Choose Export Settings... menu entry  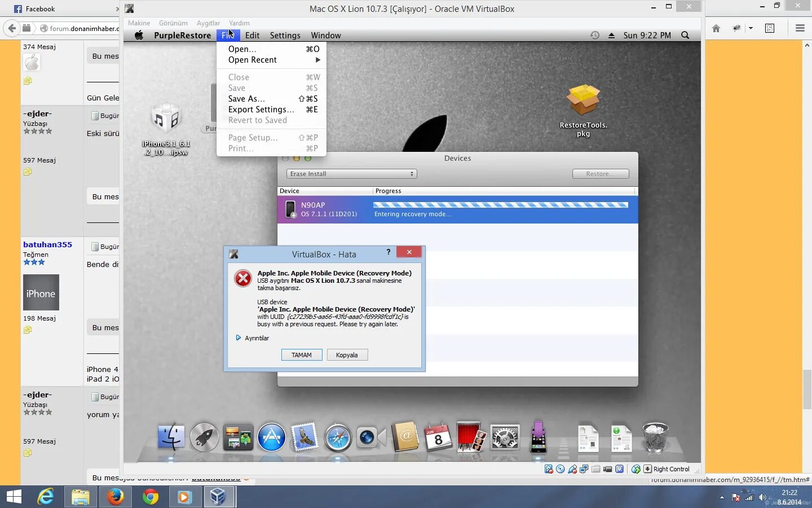coord(271,110)
